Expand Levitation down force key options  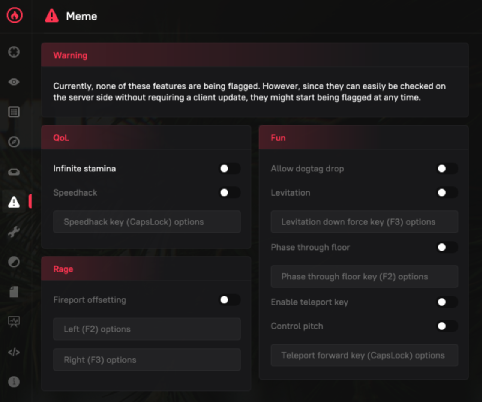pos(364,222)
